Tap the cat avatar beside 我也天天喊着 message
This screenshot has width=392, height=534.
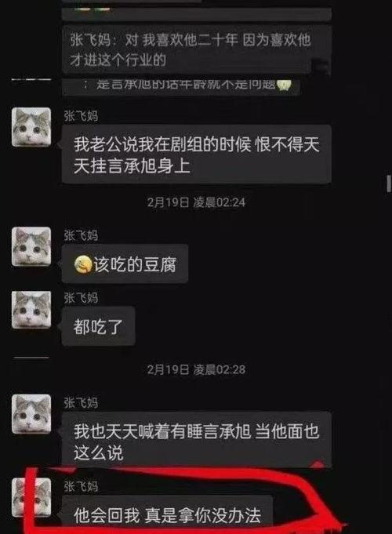click(31, 414)
